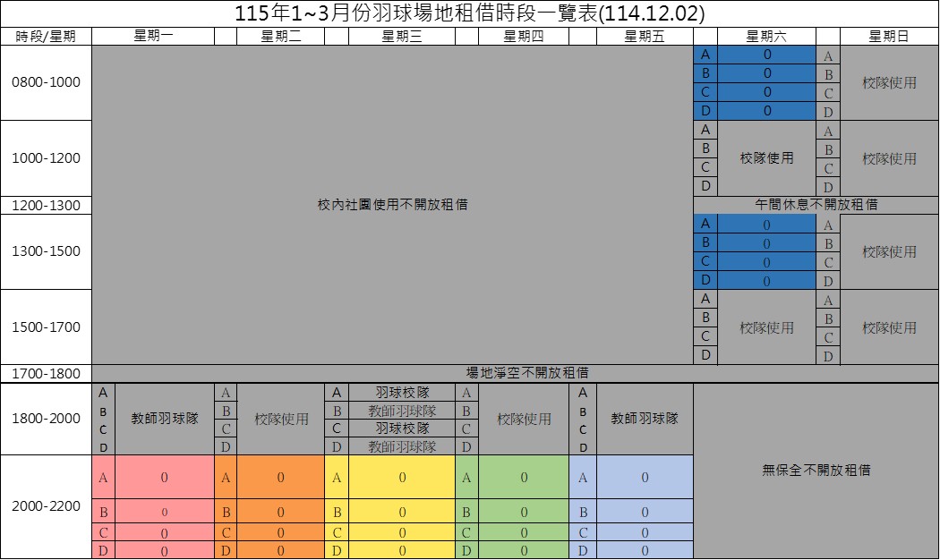Select Sunday 0800-1000 校隊使用 cell
940x560 pixels.
click(889, 82)
